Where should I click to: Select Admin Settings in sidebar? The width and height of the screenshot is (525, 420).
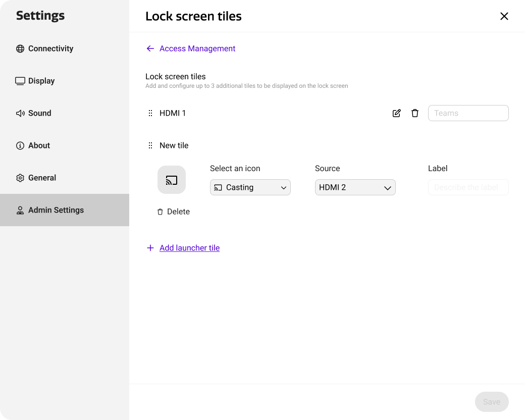56,210
